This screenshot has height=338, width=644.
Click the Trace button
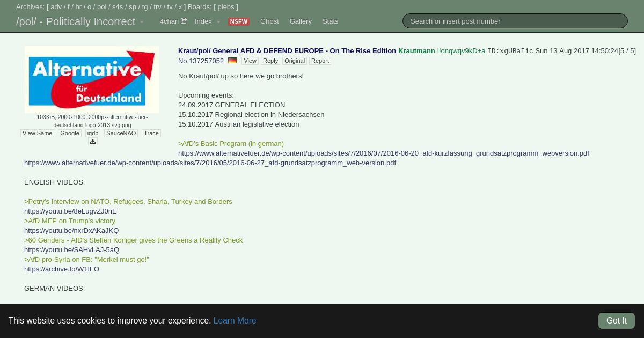tap(151, 133)
